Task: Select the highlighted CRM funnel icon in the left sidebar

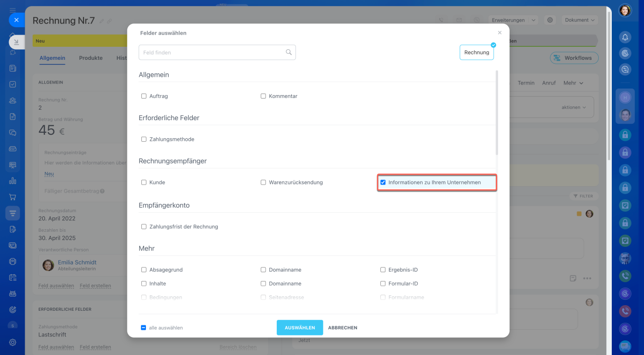Action: (x=13, y=213)
